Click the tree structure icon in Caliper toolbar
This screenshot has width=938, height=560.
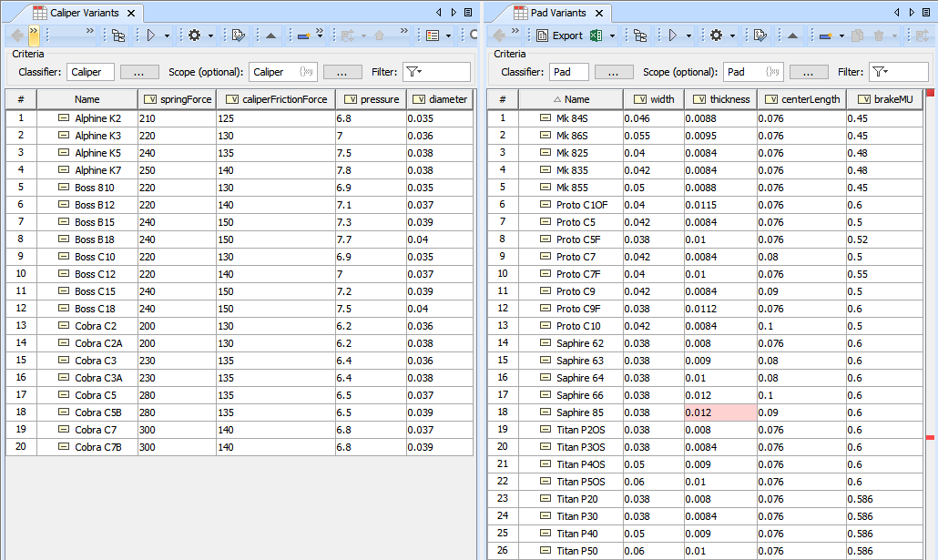point(118,36)
